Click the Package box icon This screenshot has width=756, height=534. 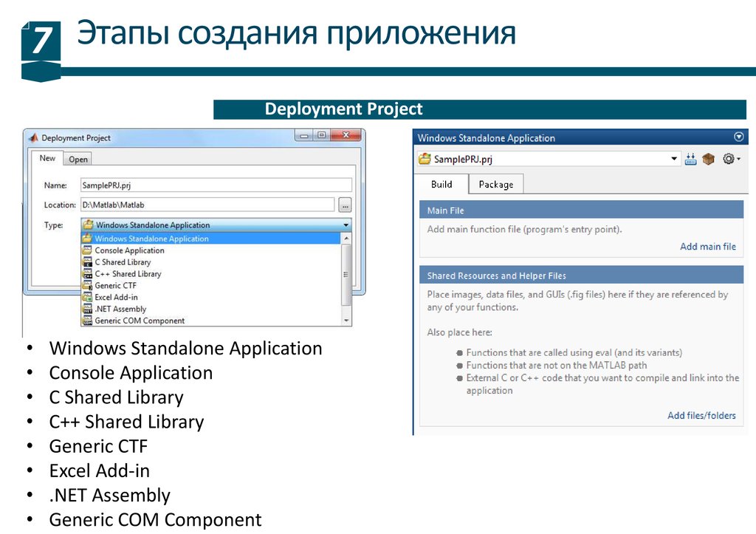point(709,159)
